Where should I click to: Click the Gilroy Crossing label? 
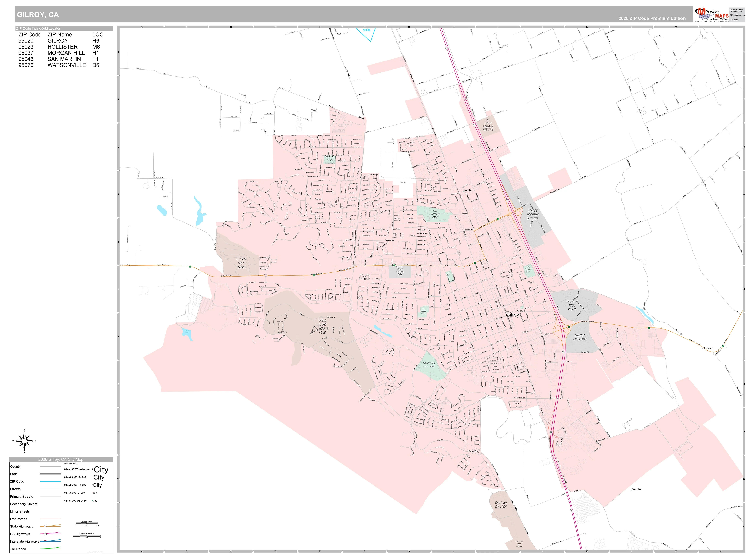pos(580,337)
